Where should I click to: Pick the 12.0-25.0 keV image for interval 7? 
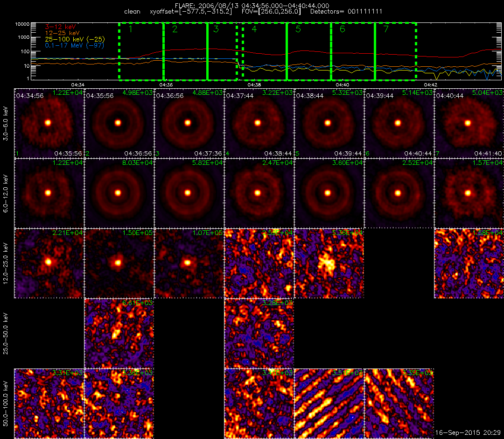click(469, 263)
